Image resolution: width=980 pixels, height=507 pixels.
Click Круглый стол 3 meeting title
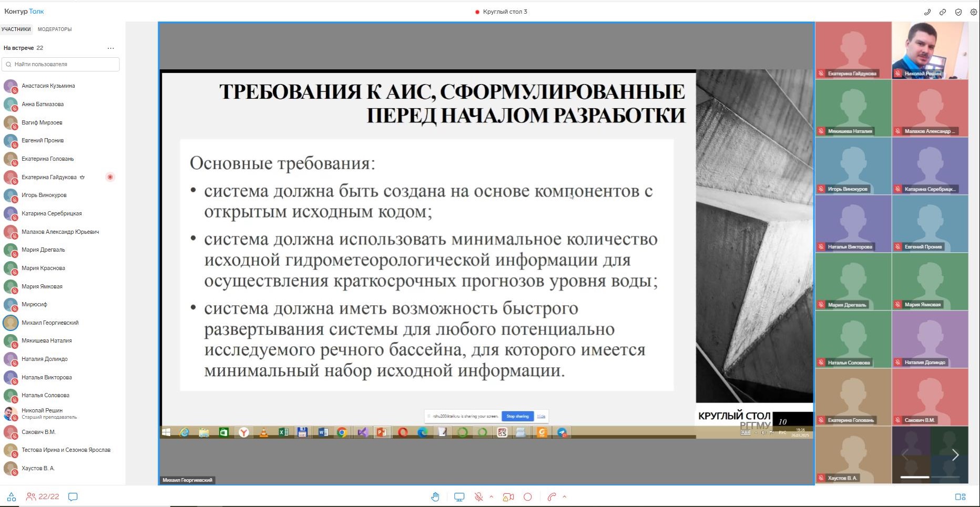point(505,12)
